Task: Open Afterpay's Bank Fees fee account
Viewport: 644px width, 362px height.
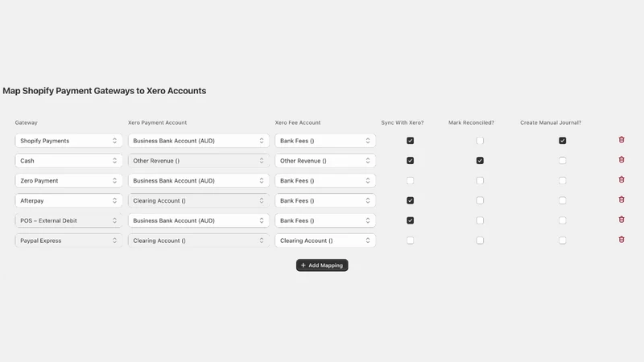Action: 325,200
